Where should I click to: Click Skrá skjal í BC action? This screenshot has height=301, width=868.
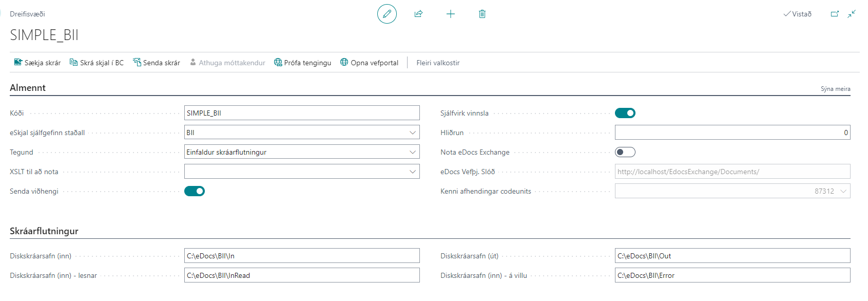point(97,63)
